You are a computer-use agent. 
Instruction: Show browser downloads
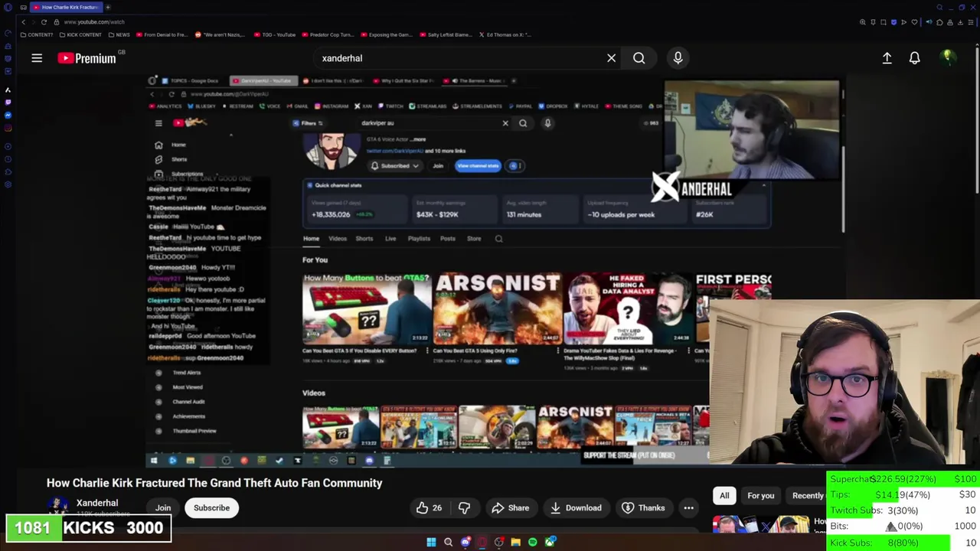[x=960, y=22]
